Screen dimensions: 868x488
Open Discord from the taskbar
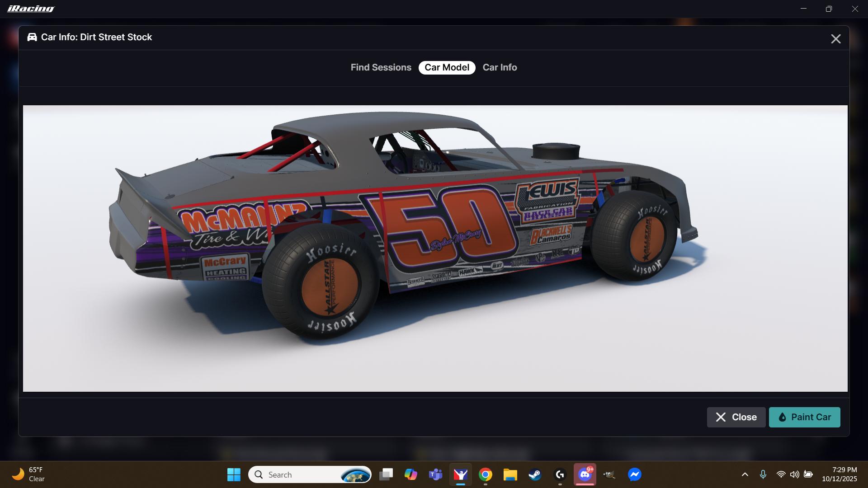pyautogui.click(x=585, y=474)
